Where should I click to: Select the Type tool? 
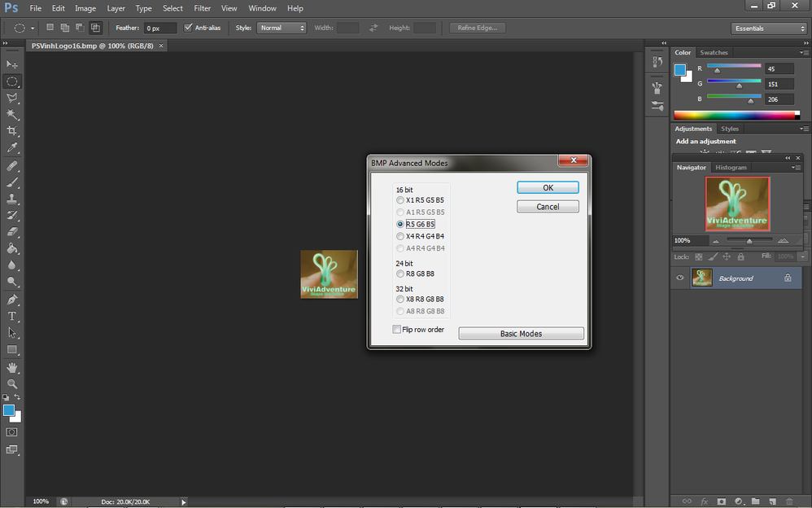coord(12,316)
